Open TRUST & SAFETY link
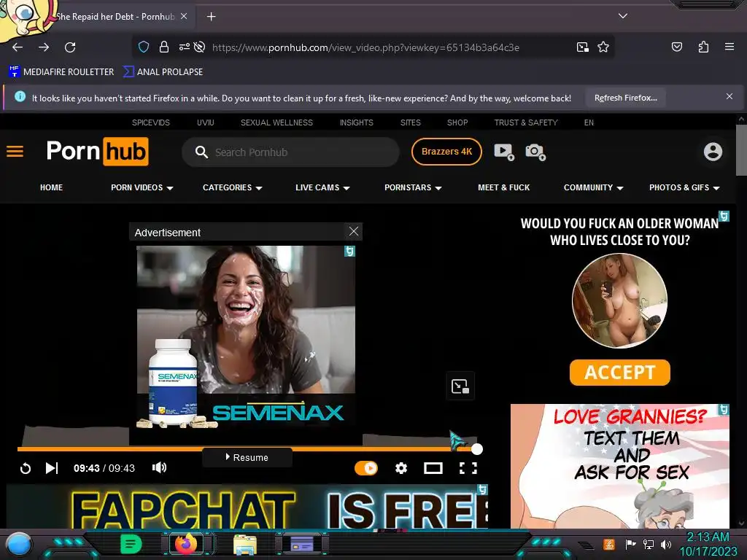Viewport: 747px width, 560px height. click(x=526, y=122)
